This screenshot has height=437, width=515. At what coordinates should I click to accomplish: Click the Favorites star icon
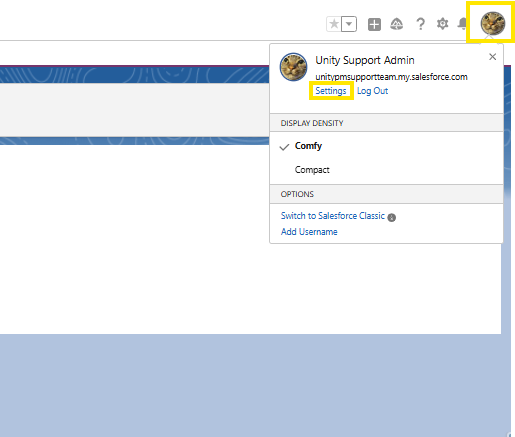(x=334, y=24)
